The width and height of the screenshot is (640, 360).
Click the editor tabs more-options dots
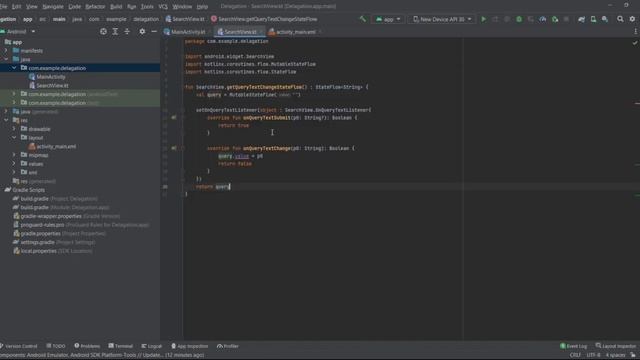pyautogui.click(x=635, y=31)
